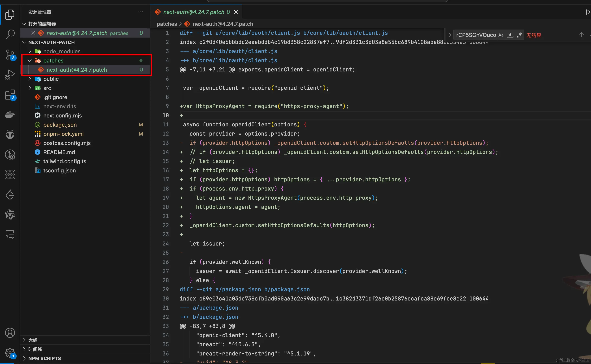Open the Docker panel icon

pos(10,115)
